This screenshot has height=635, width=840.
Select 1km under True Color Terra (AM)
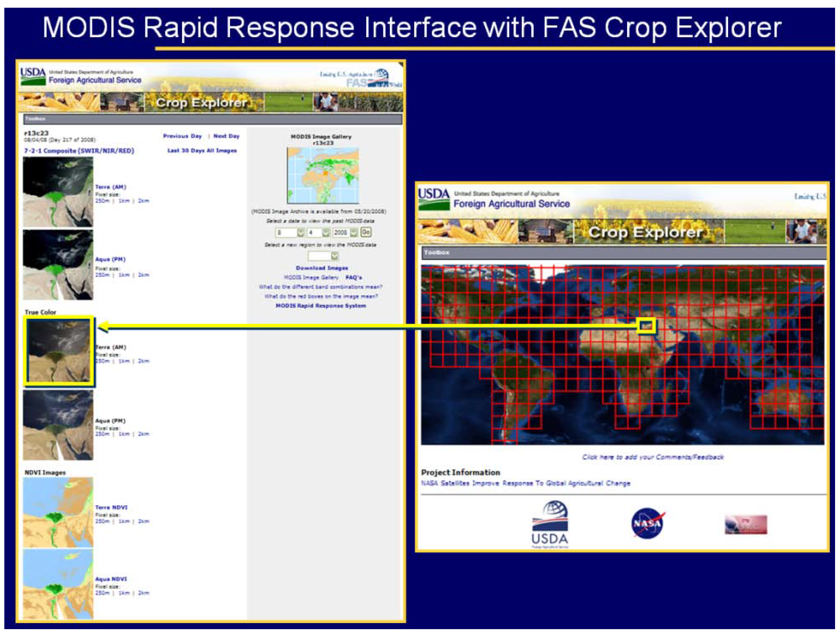pyautogui.click(x=124, y=361)
